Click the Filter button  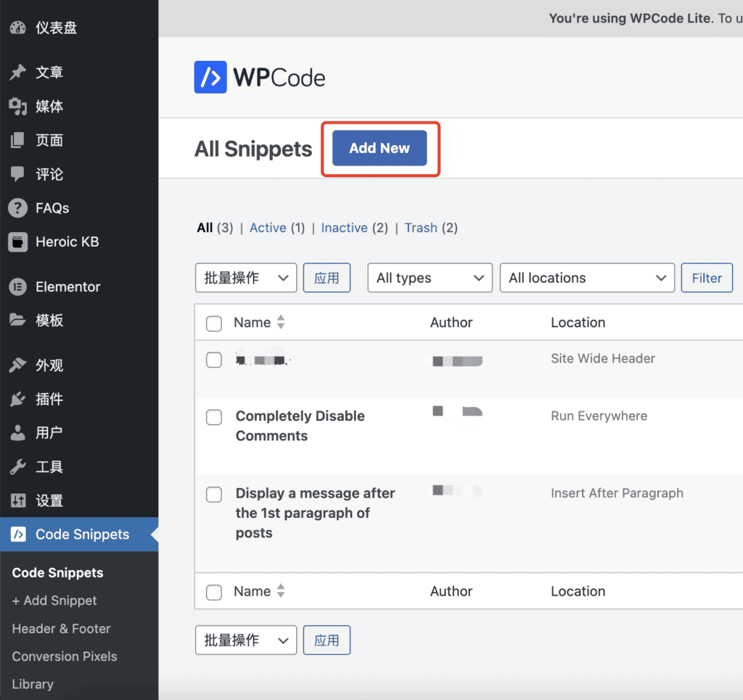click(x=707, y=278)
